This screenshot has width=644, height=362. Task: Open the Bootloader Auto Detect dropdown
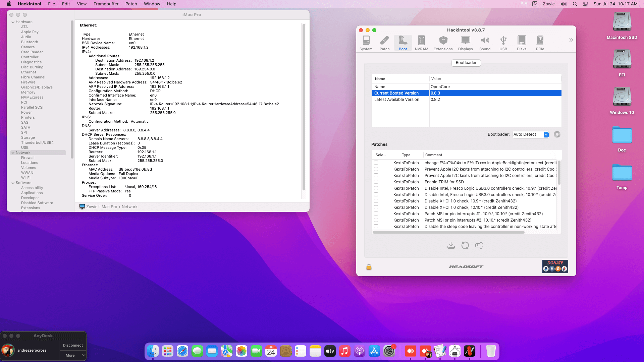pyautogui.click(x=531, y=134)
